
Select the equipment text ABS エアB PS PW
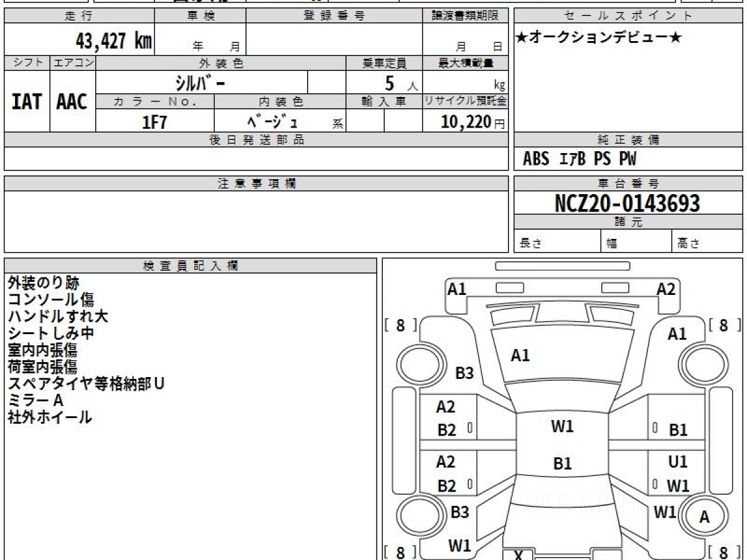point(580,159)
